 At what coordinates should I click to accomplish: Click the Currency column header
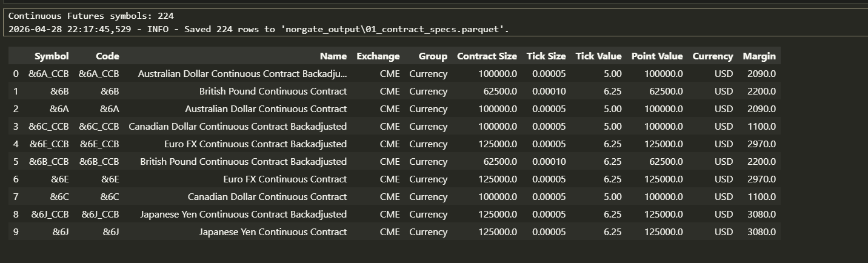[713, 56]
